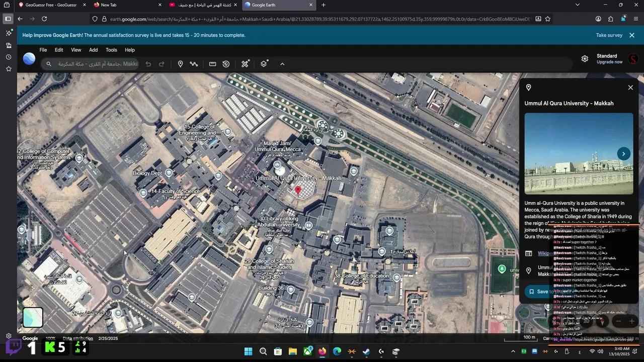Open the View menu
The image size is (644, 362).
point(76,50)
